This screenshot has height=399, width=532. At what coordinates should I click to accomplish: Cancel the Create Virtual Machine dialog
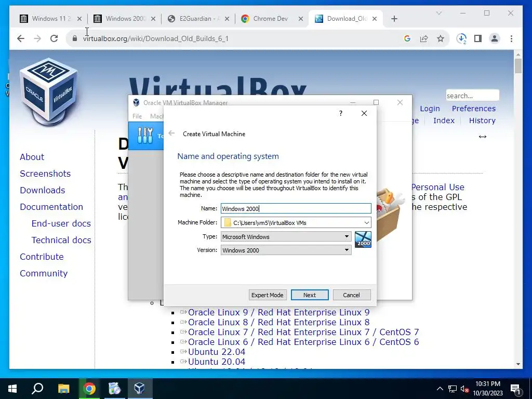pyautogui.click(x=352, y=295)
